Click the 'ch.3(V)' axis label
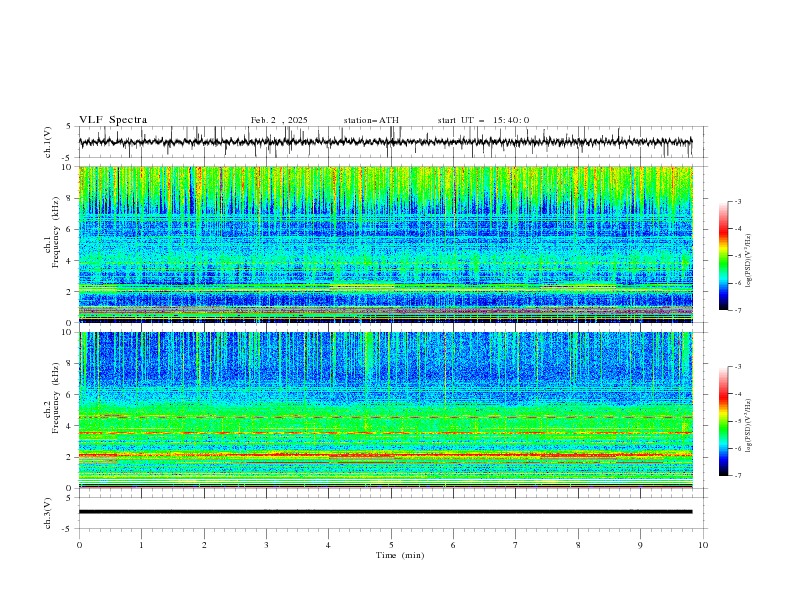 point(48,513)
